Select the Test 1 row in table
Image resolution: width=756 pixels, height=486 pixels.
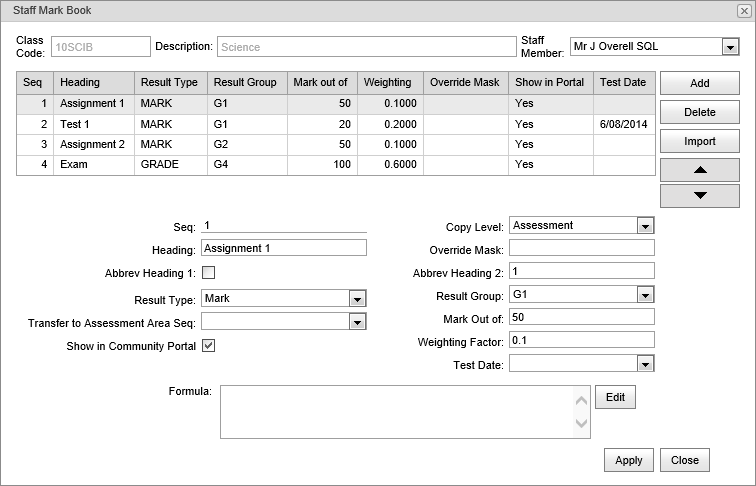(336, 124)
